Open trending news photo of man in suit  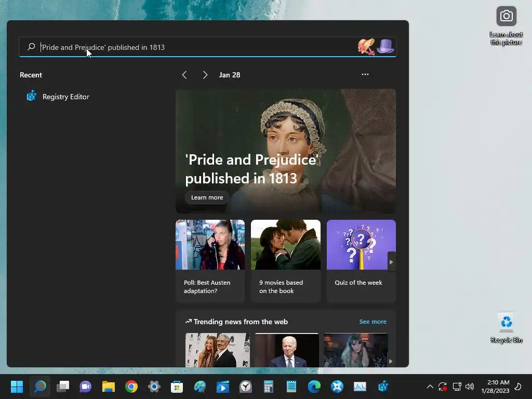(287, 350)
